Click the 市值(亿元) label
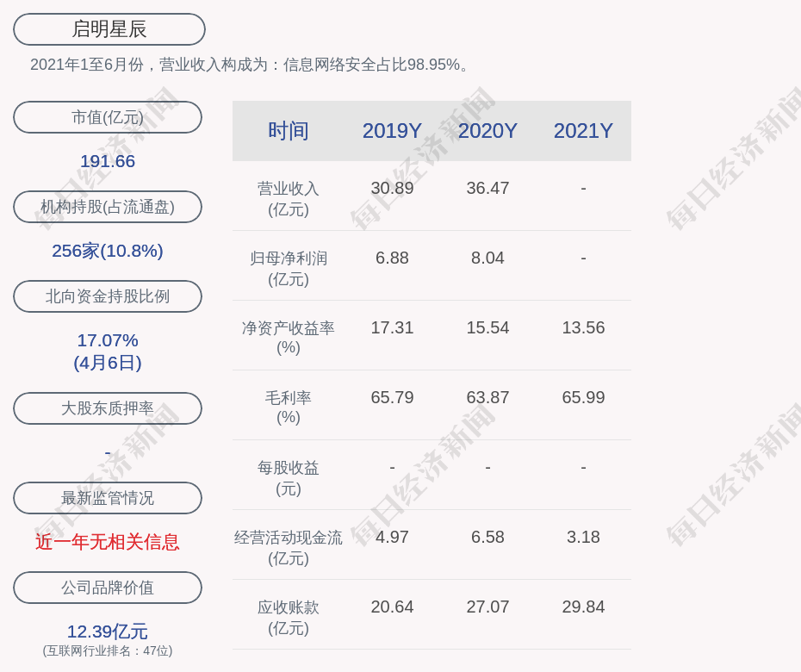The image size is (801, 672). pos(108,117)
